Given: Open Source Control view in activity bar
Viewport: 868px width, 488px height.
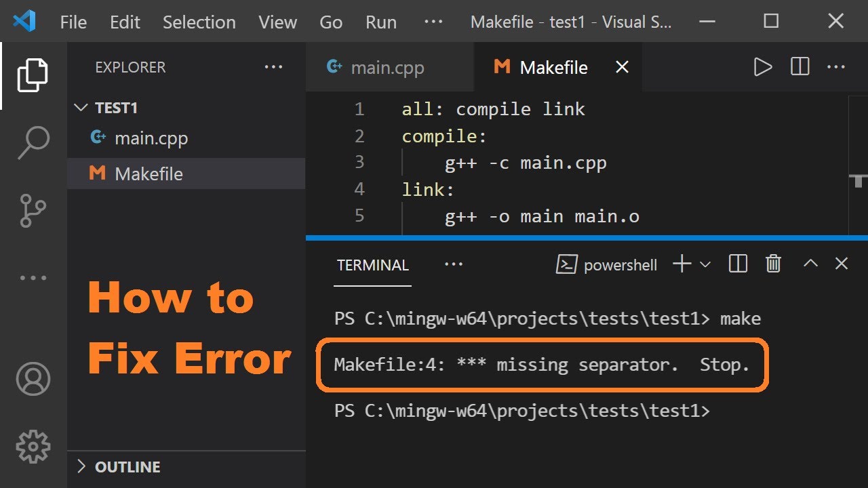Looking at the screenshot, I should pyautogui.click(x=33, y=211).
